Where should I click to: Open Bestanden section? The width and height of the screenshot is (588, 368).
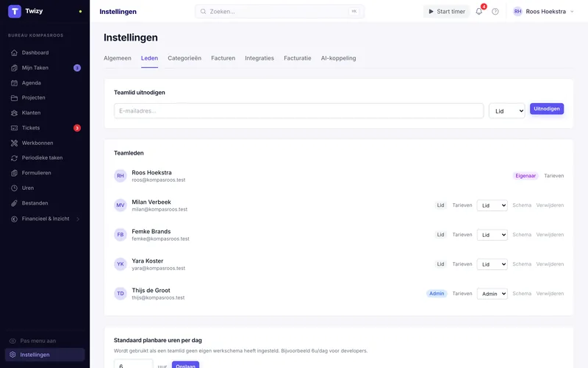click(x=35, y=203)
